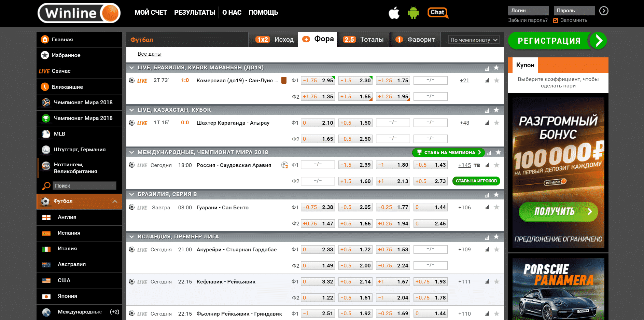Open ПОМОЩЬ menu
This screenshot has width=644, height=320.
coord(263,13)
